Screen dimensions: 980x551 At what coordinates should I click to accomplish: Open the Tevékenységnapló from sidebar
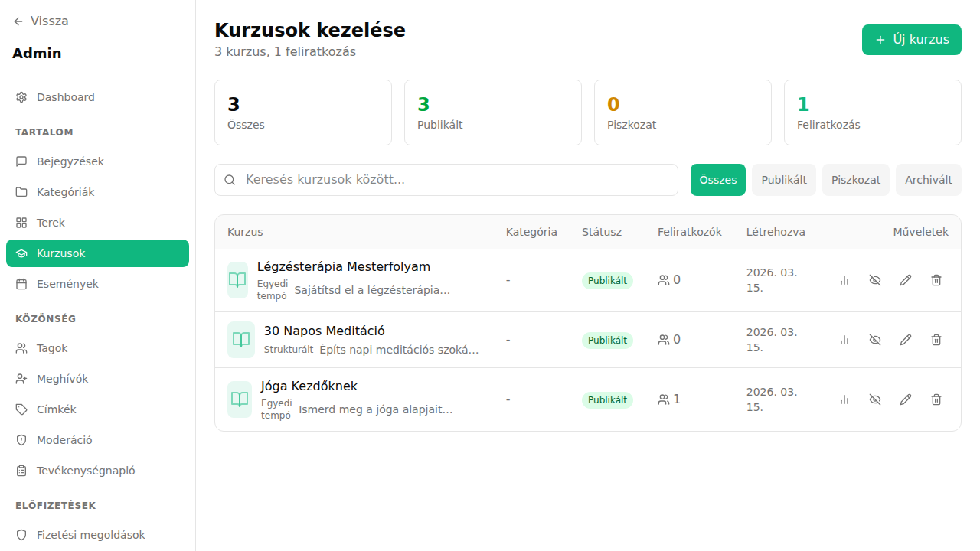(84, 470)
